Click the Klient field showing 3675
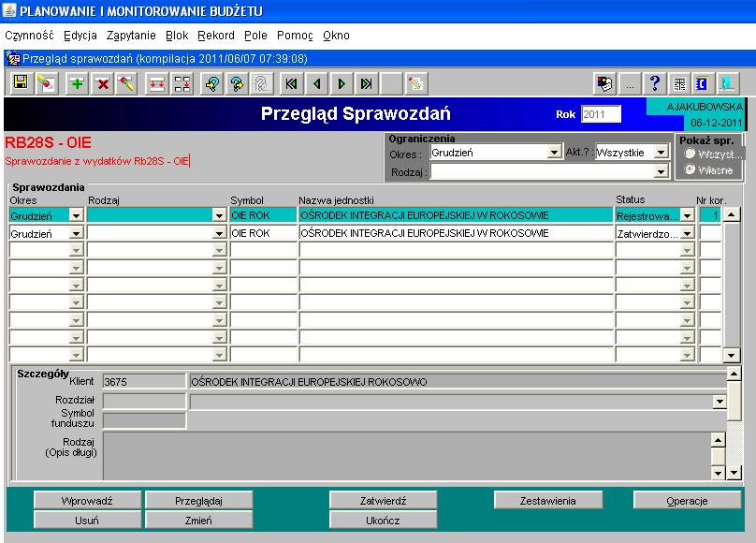The image size is (756, 543). coord(144,381)
